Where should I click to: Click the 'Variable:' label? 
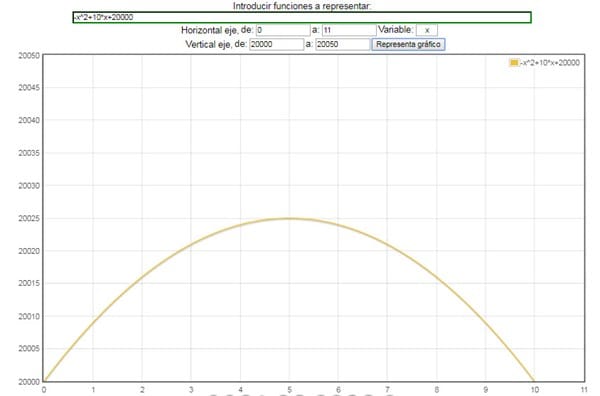(396, 30)
